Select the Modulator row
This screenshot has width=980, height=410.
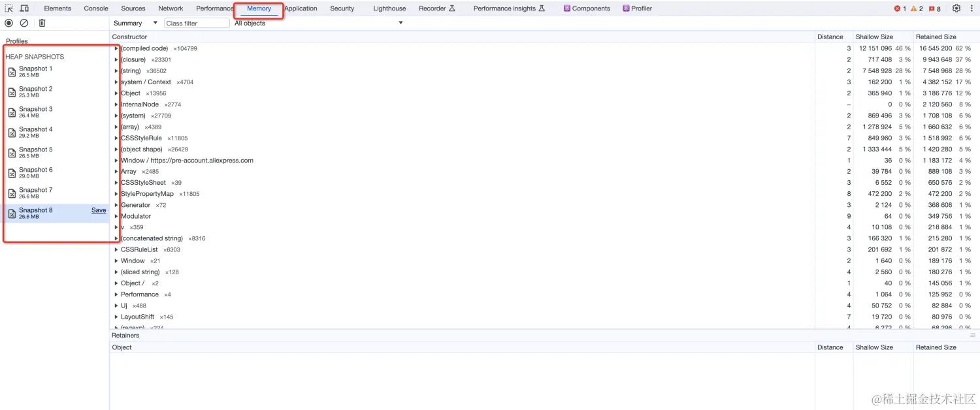pos(544,216)
